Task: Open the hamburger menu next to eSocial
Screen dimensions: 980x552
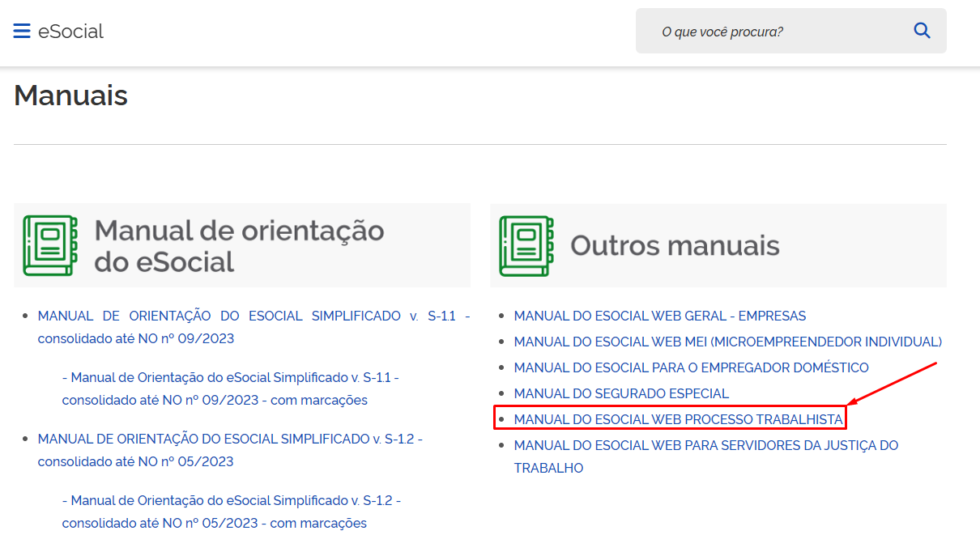Action: tap(22, 32)
